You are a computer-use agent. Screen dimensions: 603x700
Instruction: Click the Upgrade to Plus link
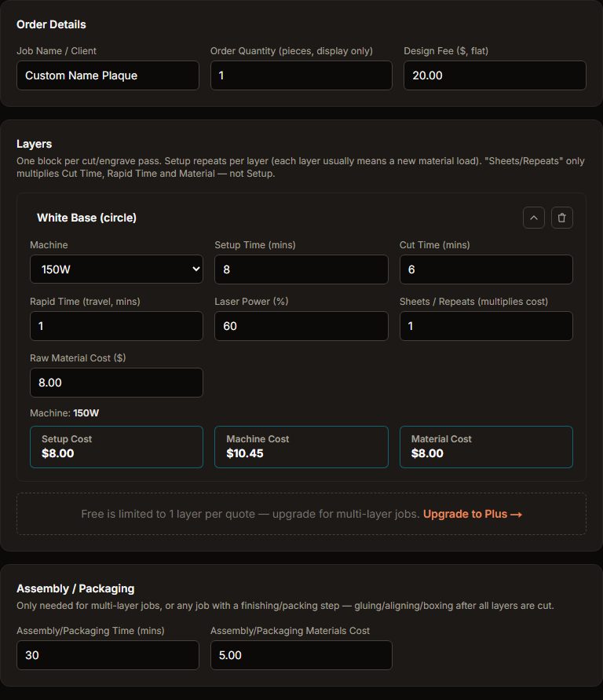point(473,514)
